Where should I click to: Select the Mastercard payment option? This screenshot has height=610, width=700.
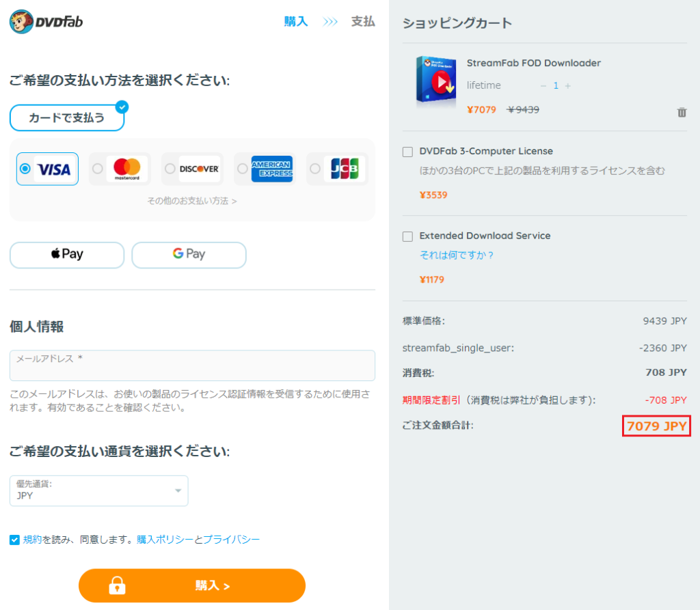click(120, 169)
